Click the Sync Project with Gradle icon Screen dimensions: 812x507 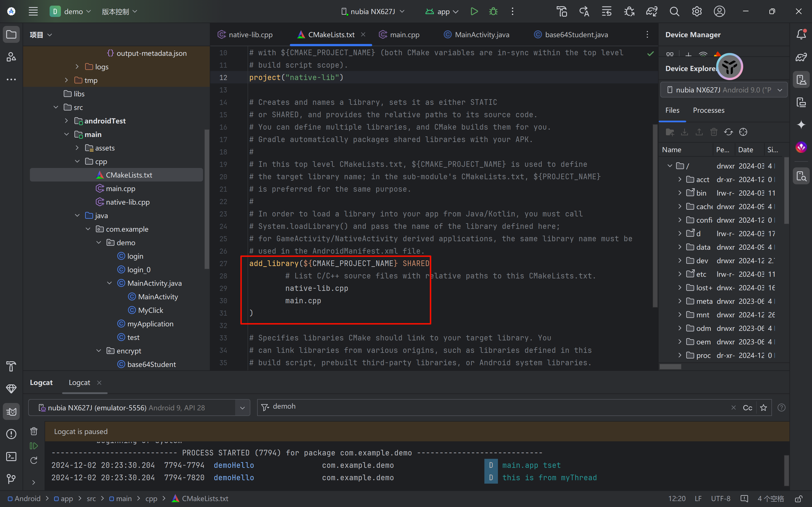click(x=651, y=11)
